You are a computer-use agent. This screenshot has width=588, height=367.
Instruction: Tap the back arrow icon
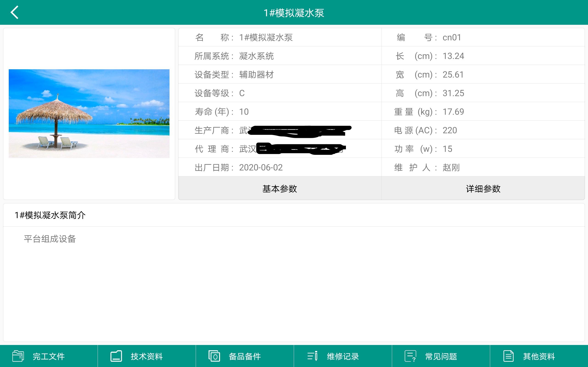tap(14, 12)
